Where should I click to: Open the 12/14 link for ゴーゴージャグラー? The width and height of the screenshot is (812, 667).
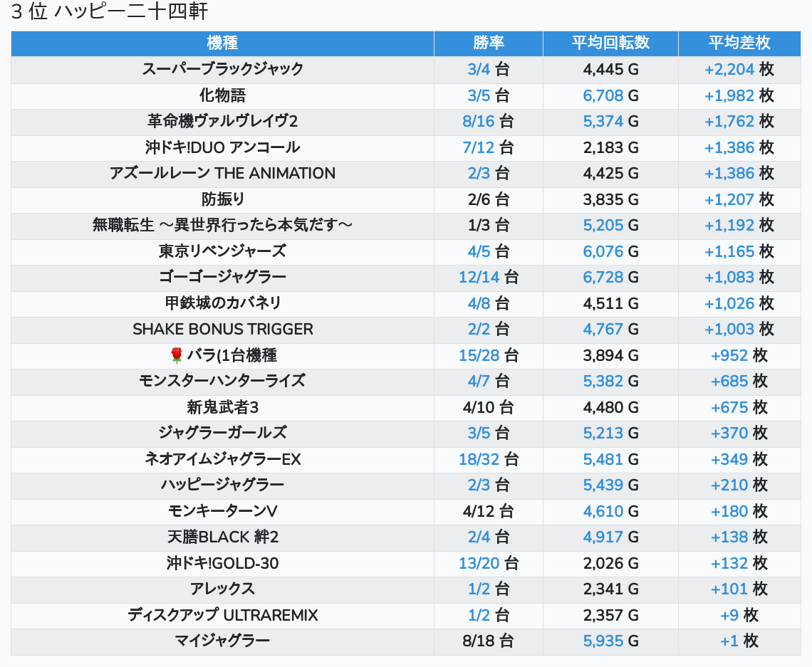pos(479,277)
